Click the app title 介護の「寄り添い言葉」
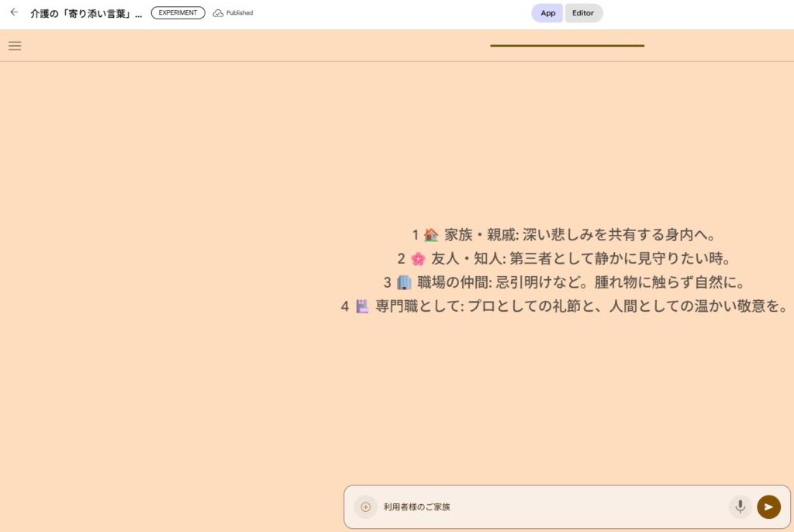Screen dimensions: 794x532 (x=86, y=13)
